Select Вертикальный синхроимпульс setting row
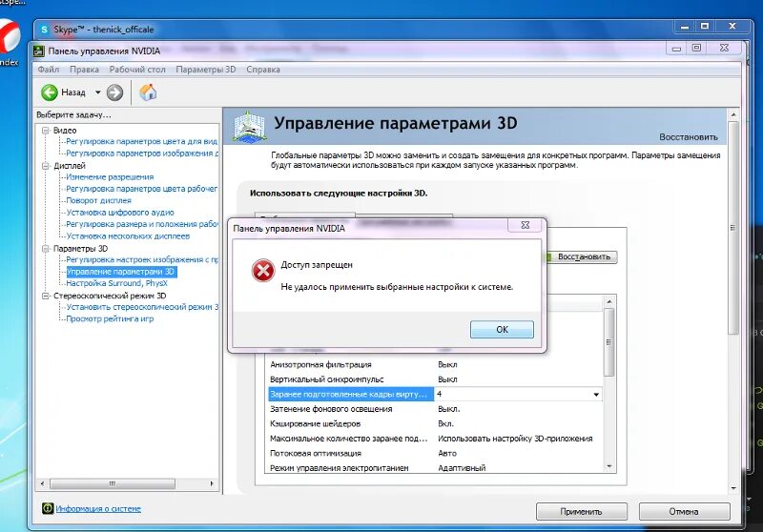 [436, 379]
